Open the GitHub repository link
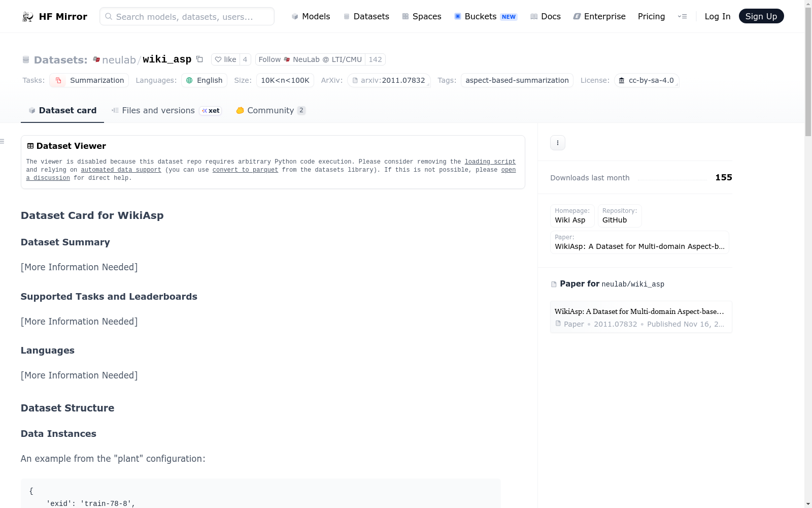Image resolution: width=812 pixels, height=508 pixels. [620, 215]
